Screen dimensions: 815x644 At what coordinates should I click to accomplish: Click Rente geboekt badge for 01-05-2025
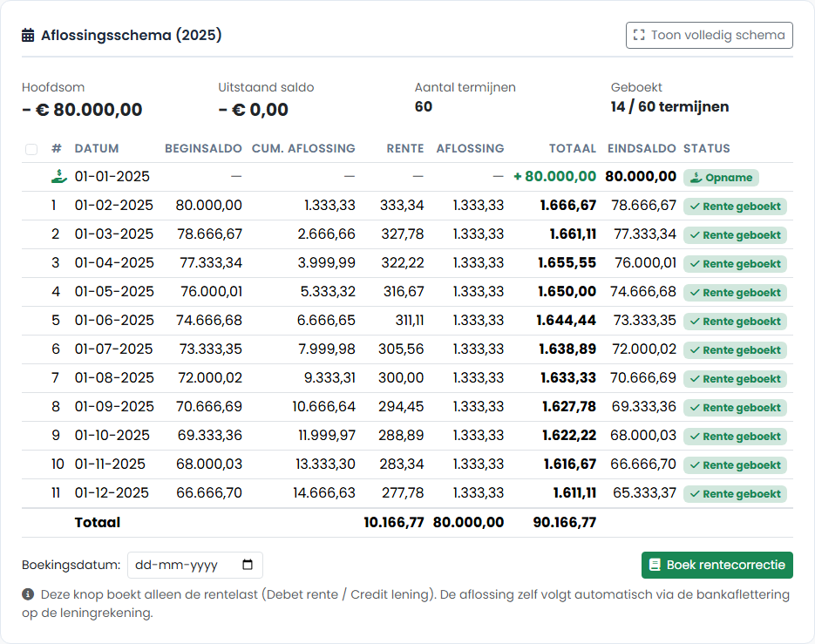[x=735, y=293]
